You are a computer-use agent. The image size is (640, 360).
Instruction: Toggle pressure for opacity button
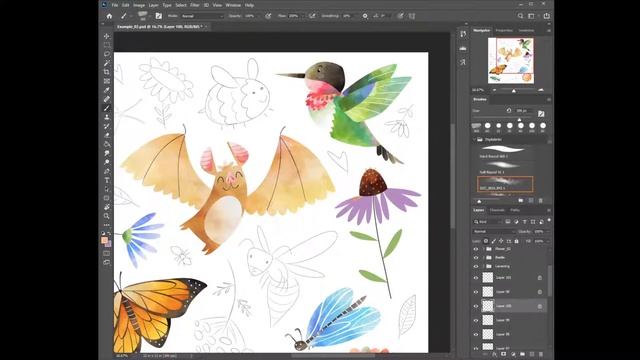click(268, 16)
